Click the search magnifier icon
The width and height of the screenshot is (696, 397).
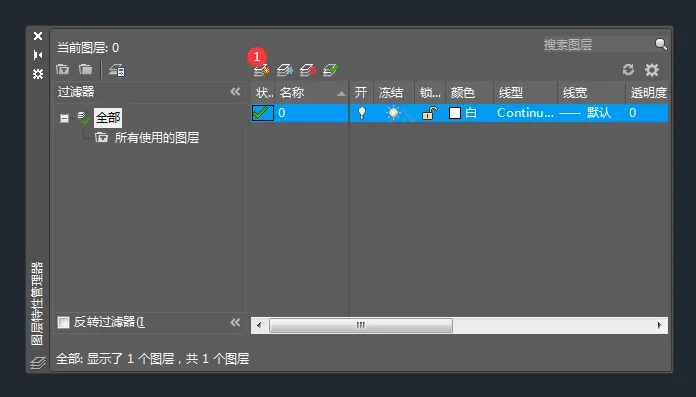point(661,44)
